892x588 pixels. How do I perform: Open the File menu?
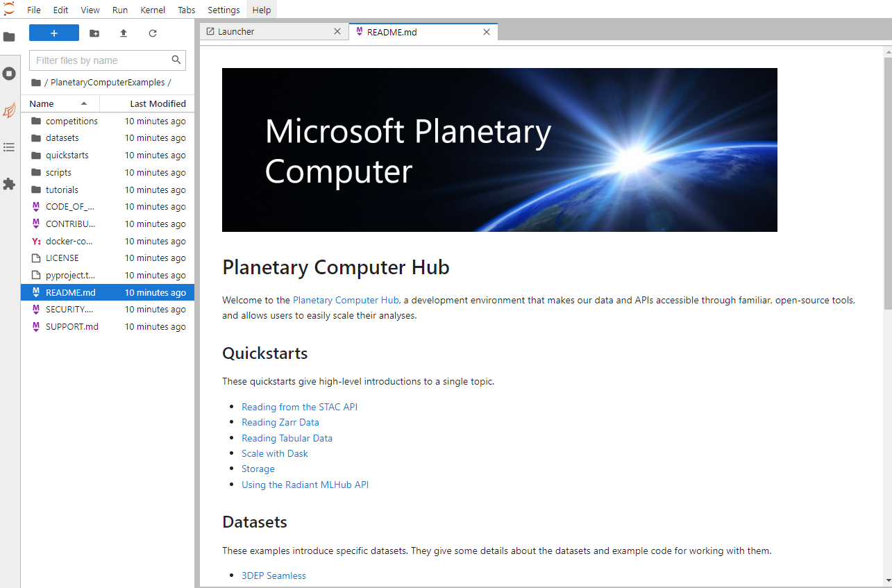(x=33, y=10)
